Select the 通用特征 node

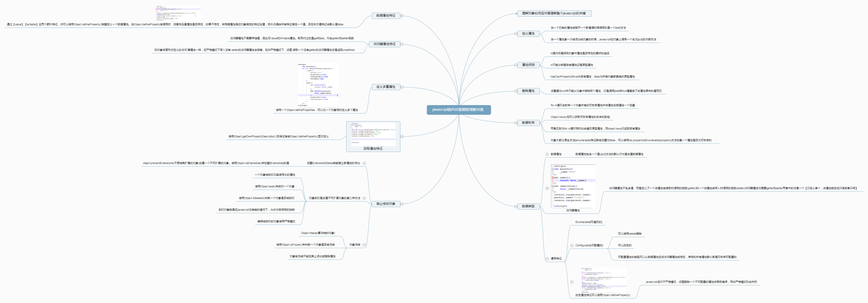(x=556, y=259)
